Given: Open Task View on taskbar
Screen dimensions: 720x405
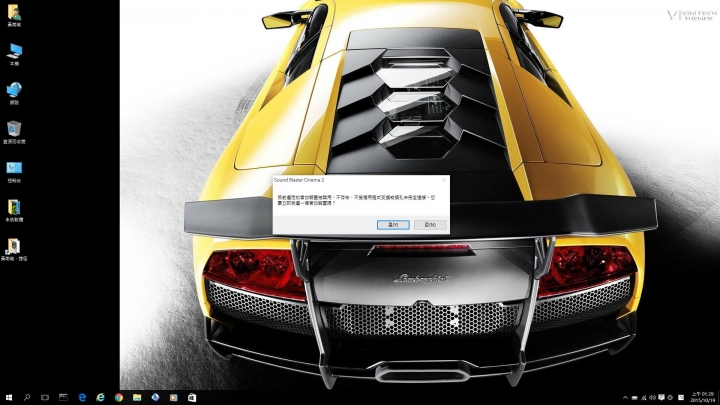Looking at the screenshot, I should coord(45,397).
